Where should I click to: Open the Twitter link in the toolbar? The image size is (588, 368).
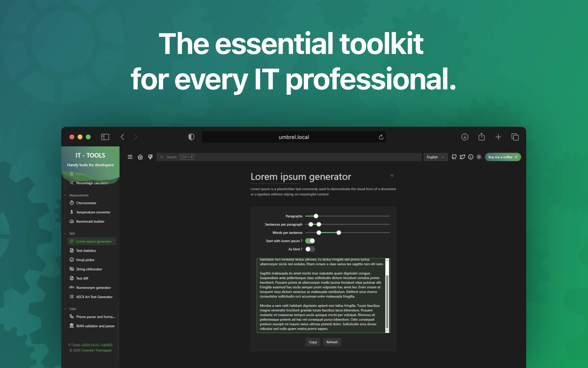462,157
